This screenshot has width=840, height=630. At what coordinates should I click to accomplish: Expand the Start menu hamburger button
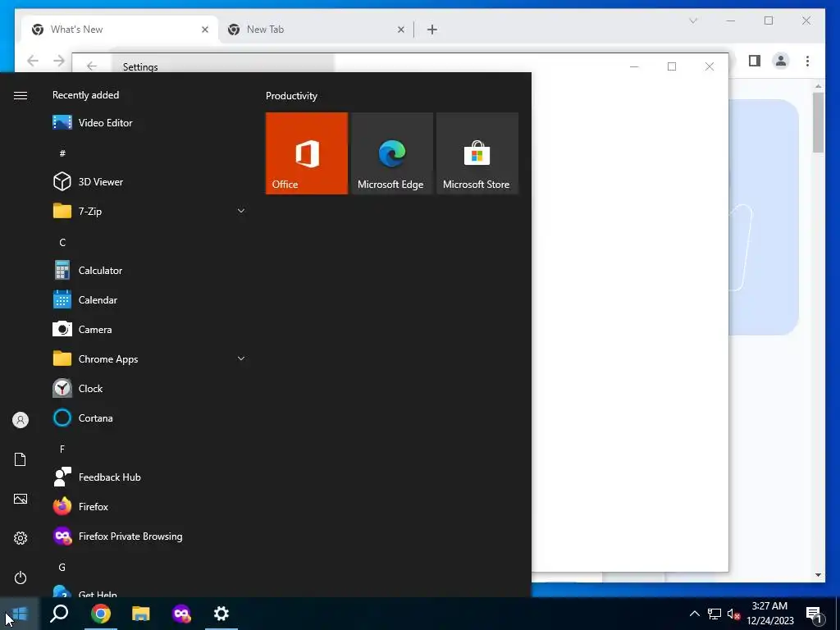point(21,95)
